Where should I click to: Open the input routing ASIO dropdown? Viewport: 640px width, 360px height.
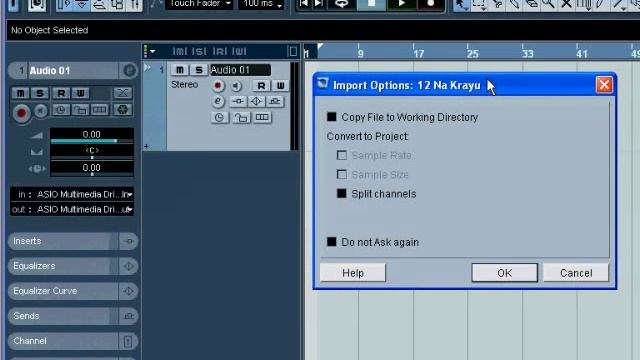(x=72, y=195)
